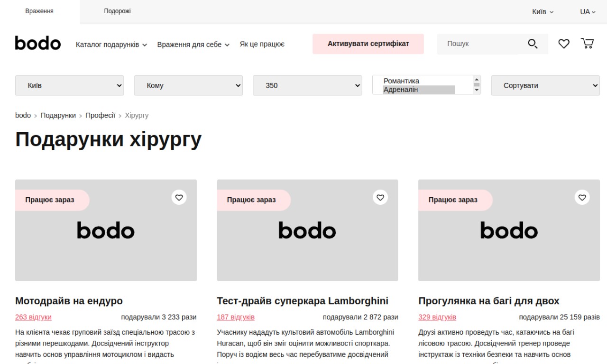Click the Хірургу breadcrumb text
The height and width of the screenshot is (364, 607).
[137, 115]
